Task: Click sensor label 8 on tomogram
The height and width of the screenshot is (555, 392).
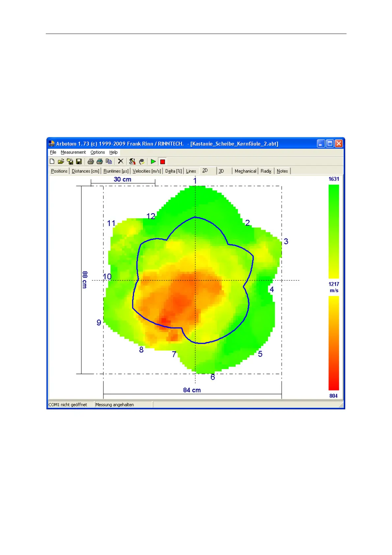Action: point(141,350)
